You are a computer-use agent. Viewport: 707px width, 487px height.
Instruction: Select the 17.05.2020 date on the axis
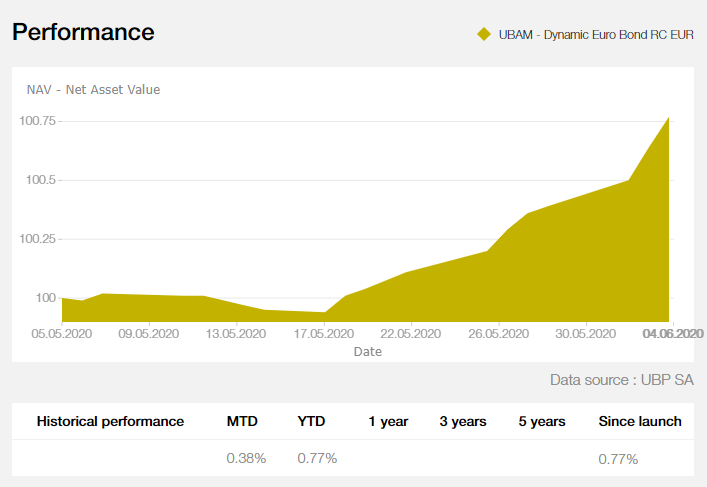pyautogui.click(x=324, y=333)
